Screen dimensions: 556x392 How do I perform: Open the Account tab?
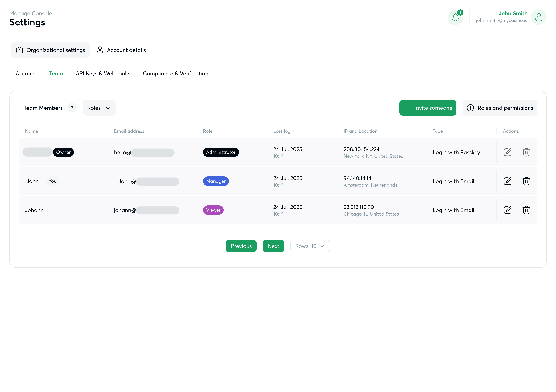click(x=26, y=74)
